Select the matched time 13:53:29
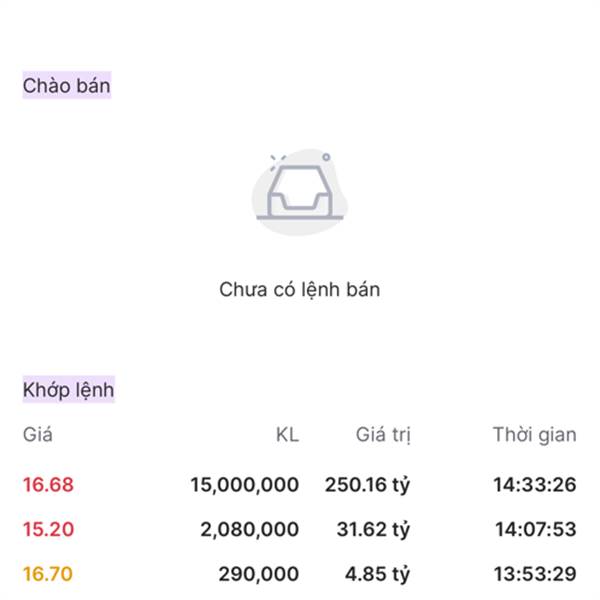The width and height of the screenshot is (600, 600). [534, 574]
